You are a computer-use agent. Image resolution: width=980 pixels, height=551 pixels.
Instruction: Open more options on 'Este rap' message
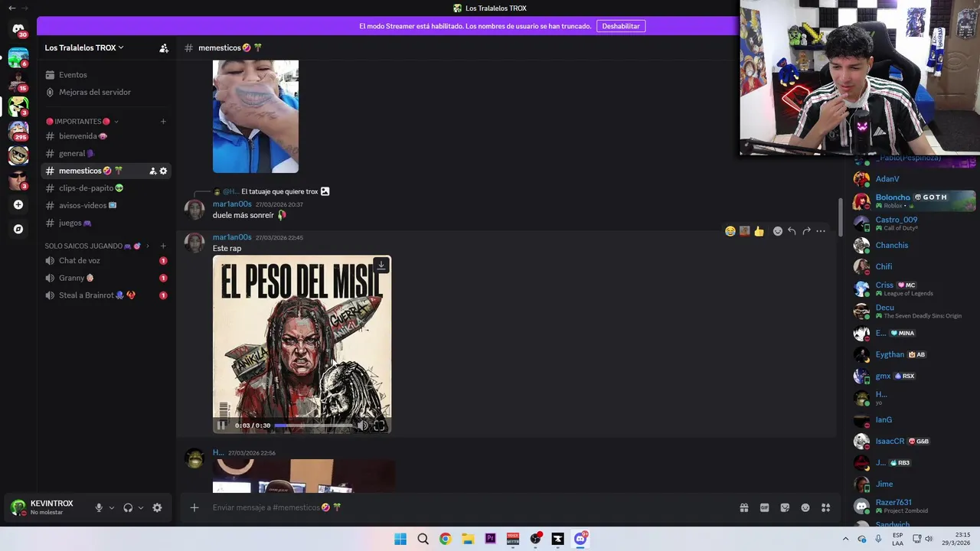pos(821,231)
